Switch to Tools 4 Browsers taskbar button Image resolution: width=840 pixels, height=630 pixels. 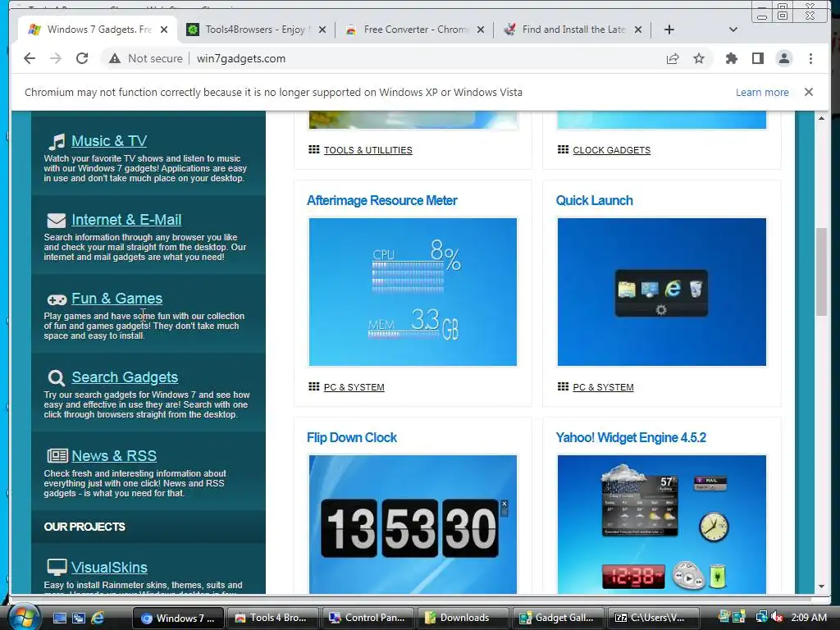(273, 618)
